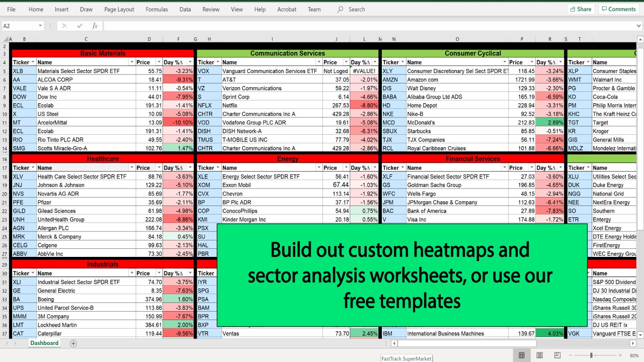
Task: Select the Basic Materials header cell
Action: [103, 53]
